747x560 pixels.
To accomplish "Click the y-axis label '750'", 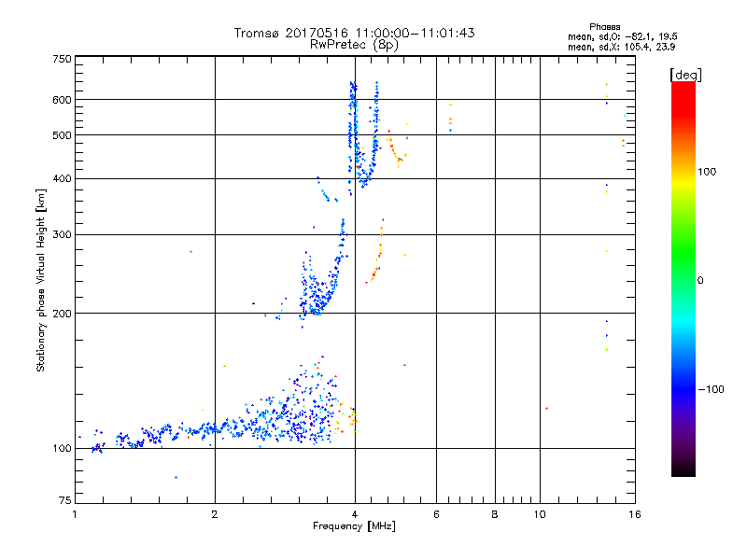I will (62, 59).
